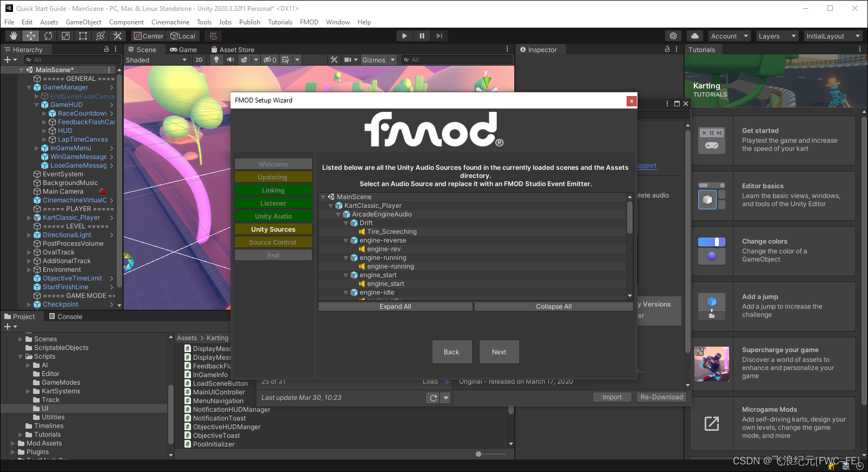Open the FMOD menu
868x472 pixels.
pos(309,22)
